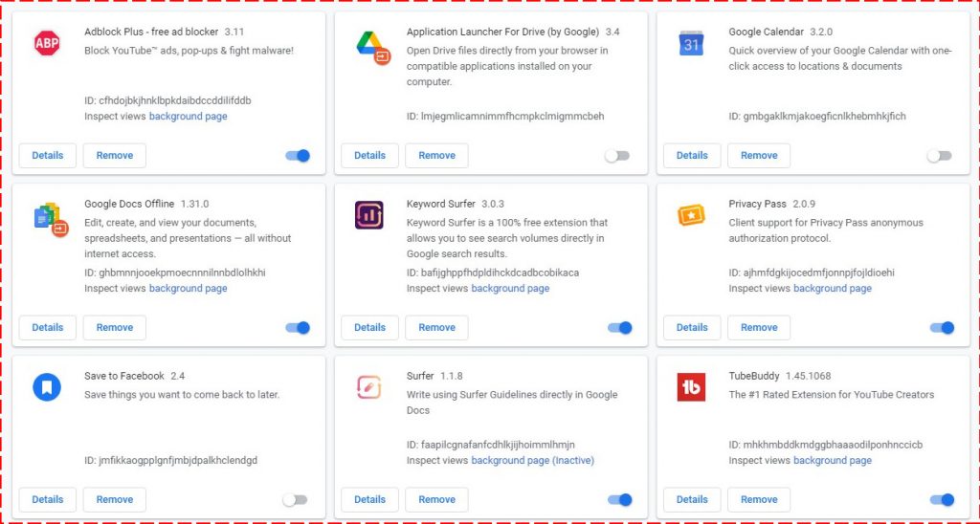The height and width of the screenshot is (524, 980).
Task: Turn off Google Docs Offline toggle
Action: [x=299, y=327]
